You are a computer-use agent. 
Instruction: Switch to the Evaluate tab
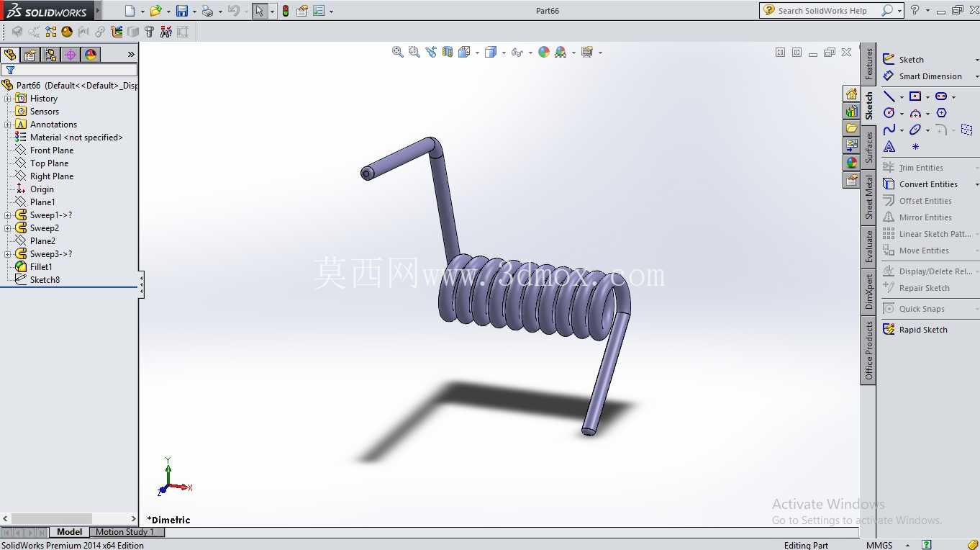[x=868, y=247]
